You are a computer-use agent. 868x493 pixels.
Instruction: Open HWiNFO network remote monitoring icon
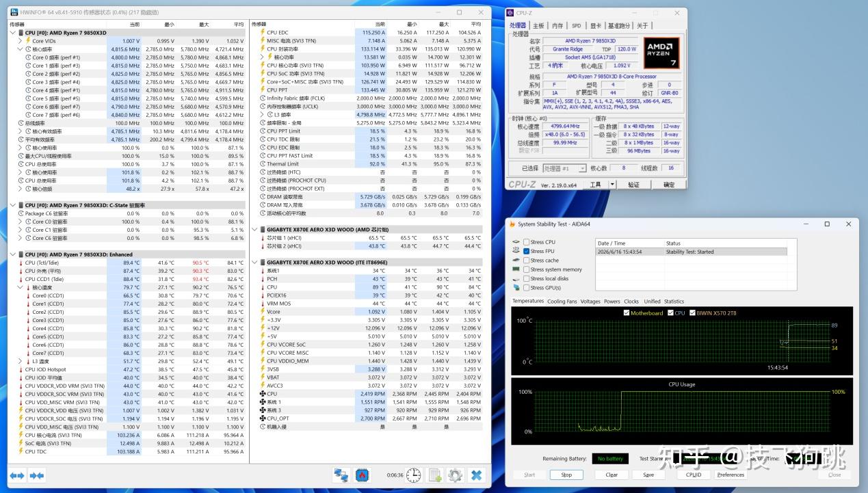(x=341, y=475)
